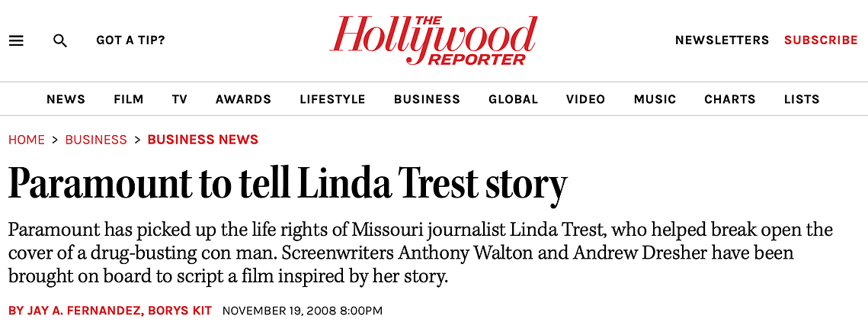Select the NEWS nav item
This screenshot has height=335, width=868.
click(x=66, y=99)
